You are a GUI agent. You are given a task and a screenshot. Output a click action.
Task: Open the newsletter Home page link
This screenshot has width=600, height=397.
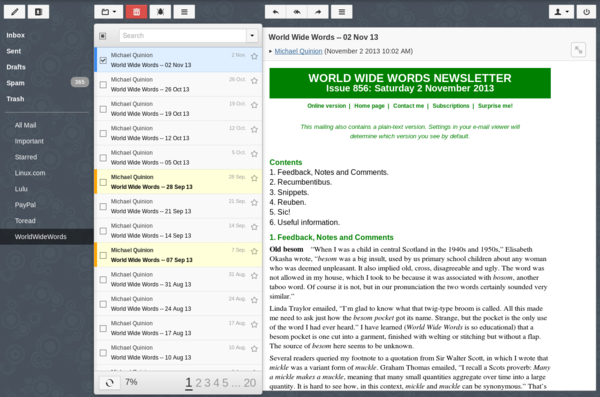tap(369, 106)
